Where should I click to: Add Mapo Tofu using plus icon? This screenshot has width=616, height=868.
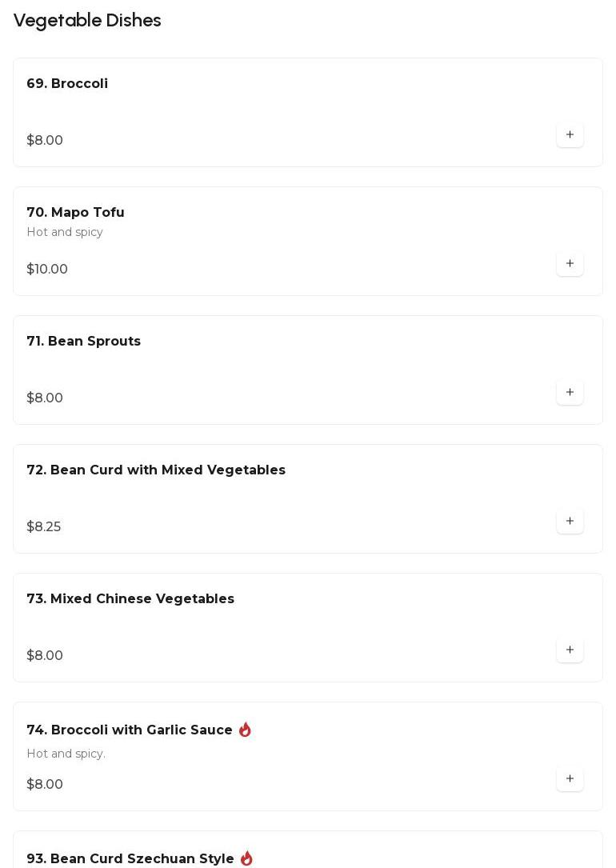click(x=570, y=264)
